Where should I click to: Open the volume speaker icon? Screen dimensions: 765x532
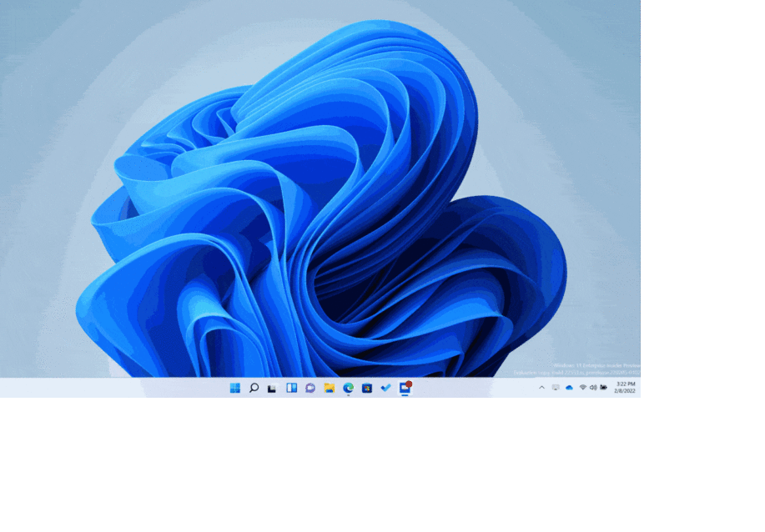[593, 388]
